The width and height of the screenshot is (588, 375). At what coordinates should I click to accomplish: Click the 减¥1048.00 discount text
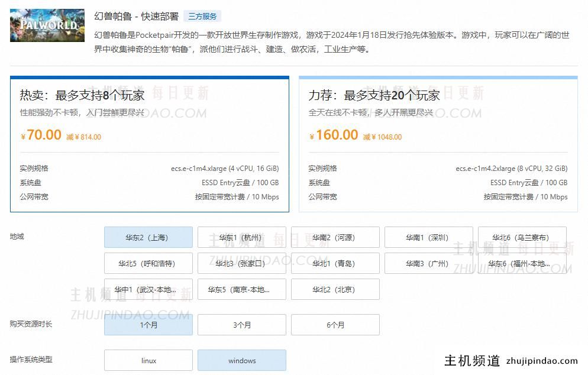382,137
